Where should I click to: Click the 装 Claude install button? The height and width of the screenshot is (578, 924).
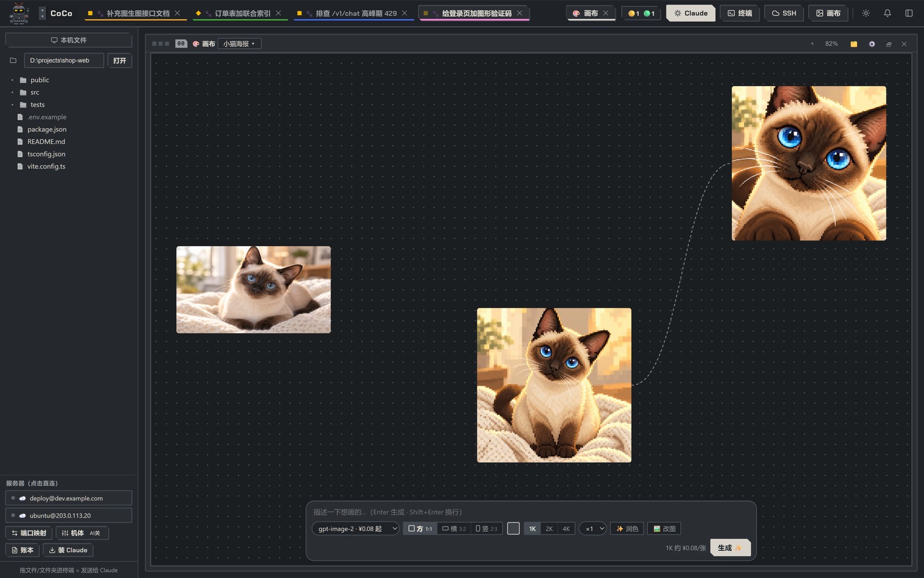click(68, 550)
